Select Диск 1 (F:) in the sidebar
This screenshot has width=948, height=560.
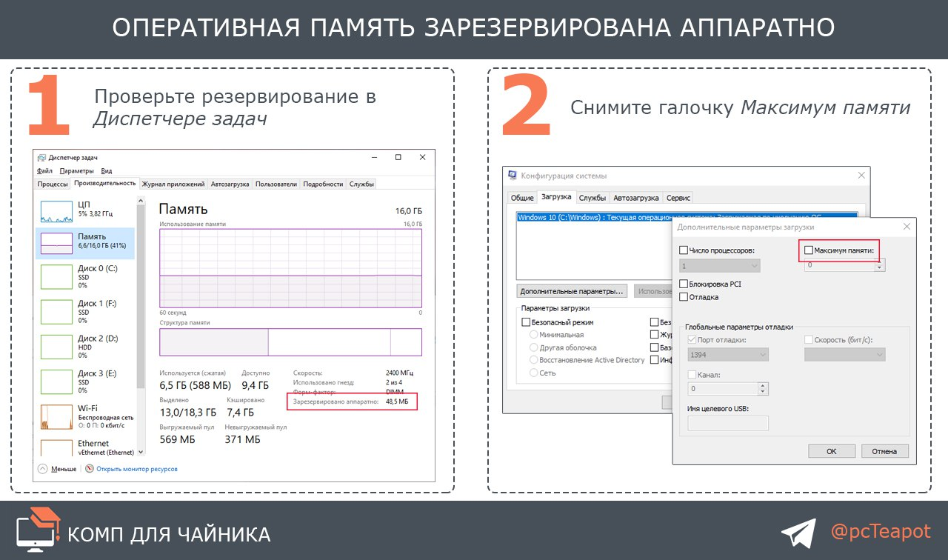coord(85,312)
